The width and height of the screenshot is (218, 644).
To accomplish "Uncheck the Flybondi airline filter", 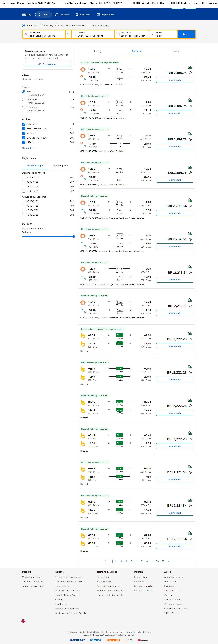I will [24, 124].
